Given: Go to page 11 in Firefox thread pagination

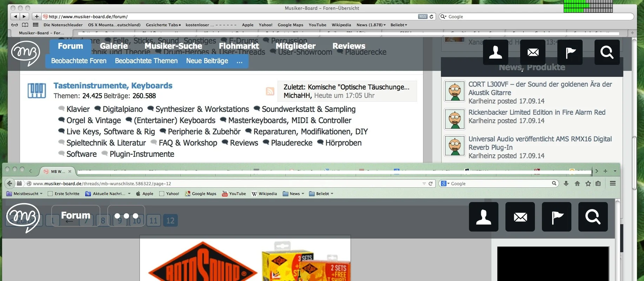Looking at the screenshot, I should [x=154, y=221].
